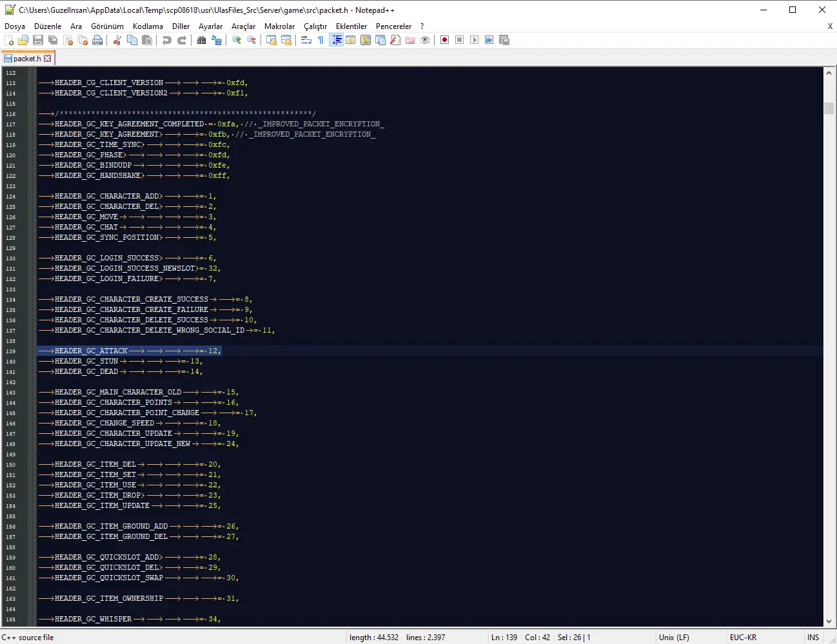Click the scrollbar down arrow

point(829,621)
